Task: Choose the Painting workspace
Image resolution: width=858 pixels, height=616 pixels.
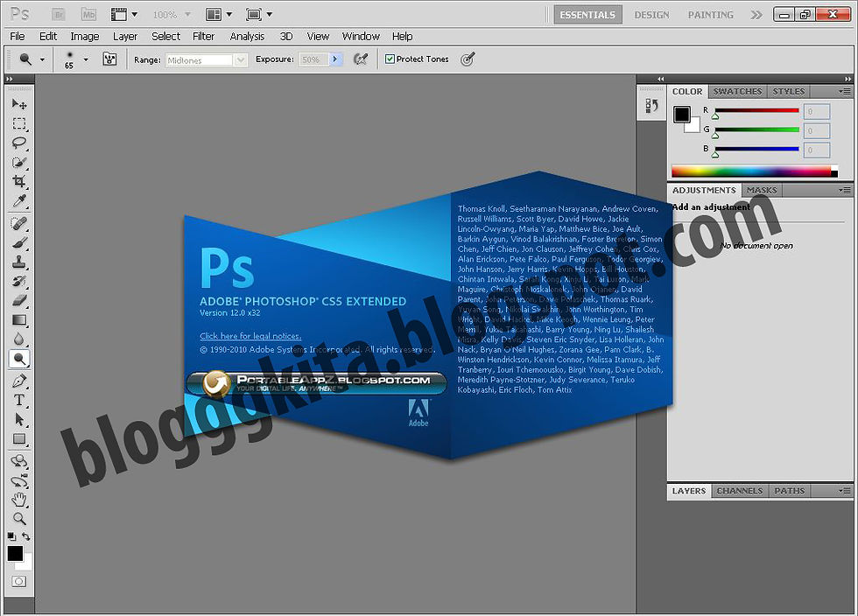Action: 711,15
